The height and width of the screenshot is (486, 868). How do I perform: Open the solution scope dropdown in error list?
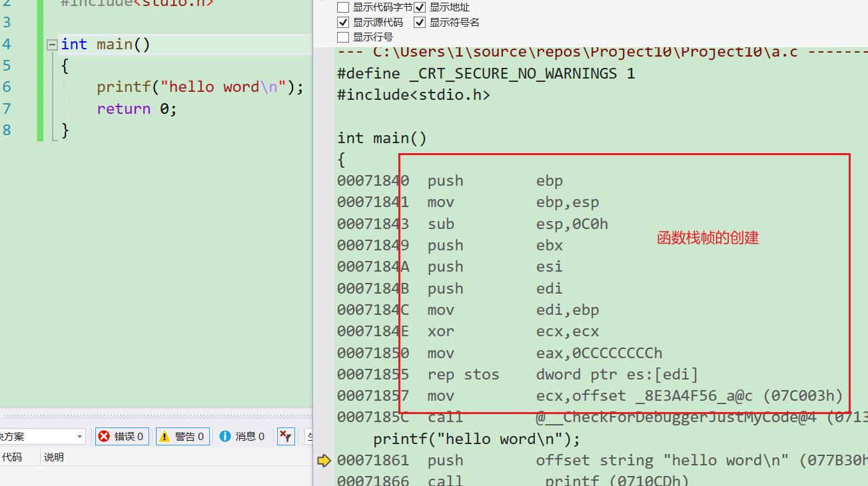point(80,437)
